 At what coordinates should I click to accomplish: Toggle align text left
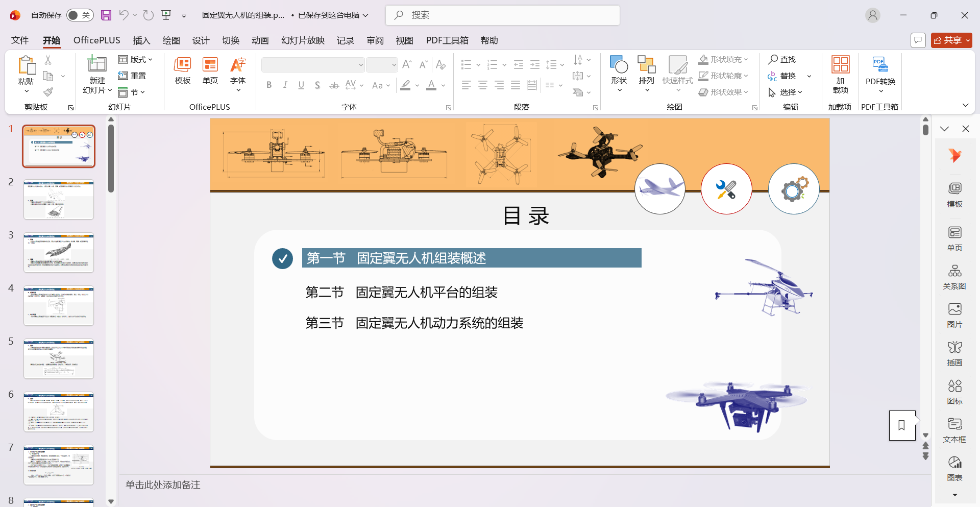click(x=467, y=85)
